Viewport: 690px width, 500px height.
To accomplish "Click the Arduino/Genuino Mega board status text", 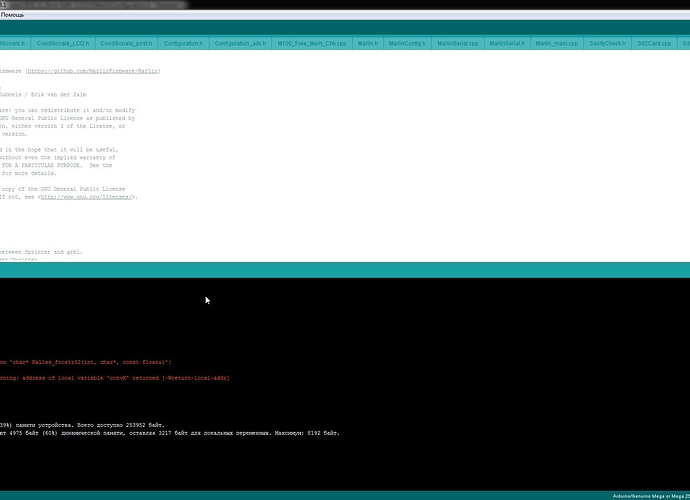I will click(x=651, y=496).
